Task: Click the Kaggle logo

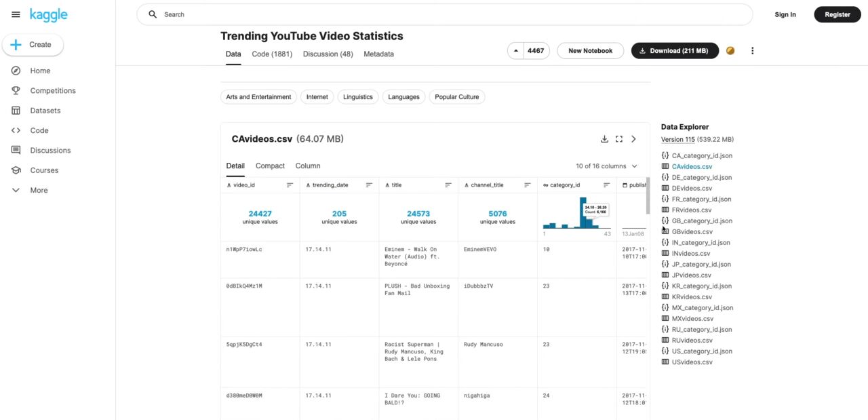Action: click(x=48, y=14)
